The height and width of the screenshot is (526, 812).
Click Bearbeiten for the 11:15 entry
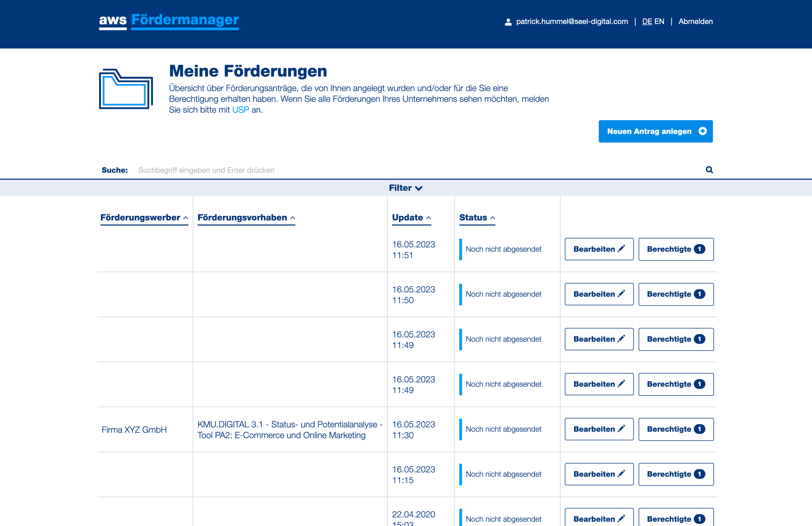[x=599, y=474]
